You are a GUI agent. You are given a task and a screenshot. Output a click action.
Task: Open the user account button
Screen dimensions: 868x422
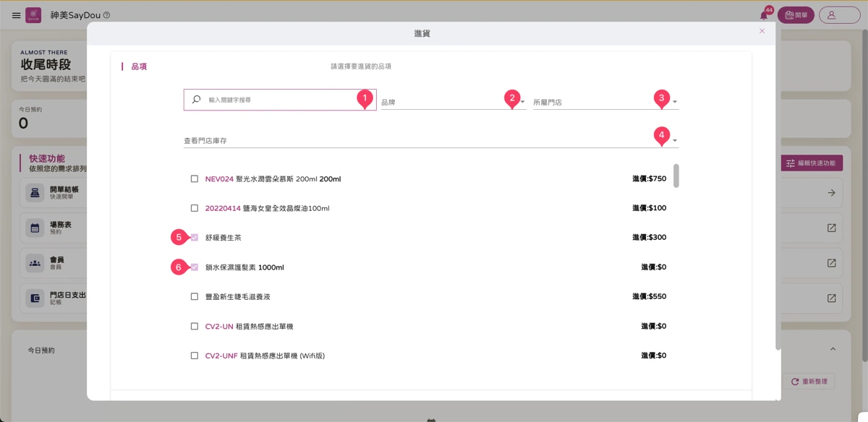(x=840, y=15)
